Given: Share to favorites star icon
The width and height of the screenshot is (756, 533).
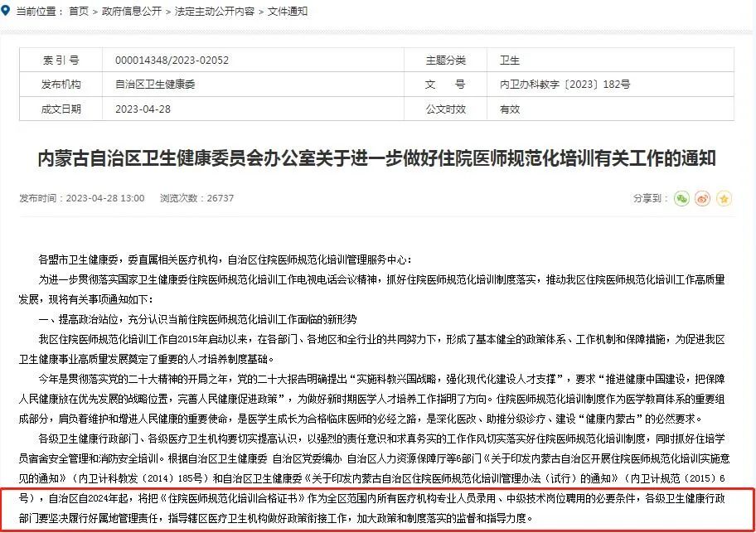Looking at the screenshot, I should (724, 198).
